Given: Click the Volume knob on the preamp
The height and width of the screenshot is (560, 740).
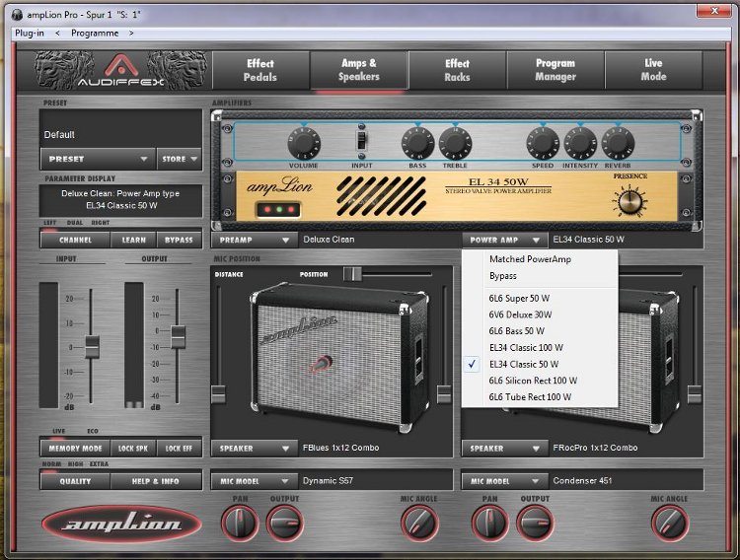Looking at the screenshot, I should pyautogui.click(x=304, y=143).
